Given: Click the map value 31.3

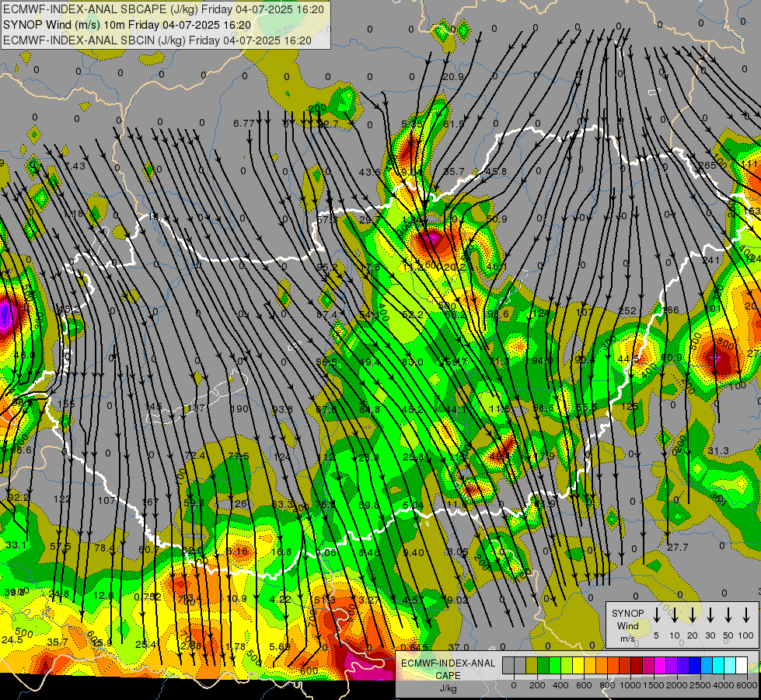Looking at the screenshot, I should click(718, 451).
